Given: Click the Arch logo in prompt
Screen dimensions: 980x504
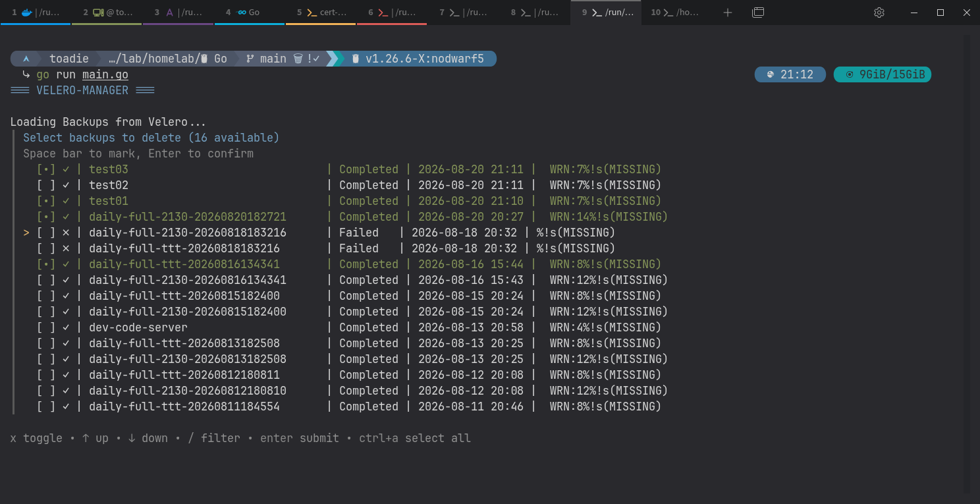Looking at the screenshot, I should (x=26, y=59).
